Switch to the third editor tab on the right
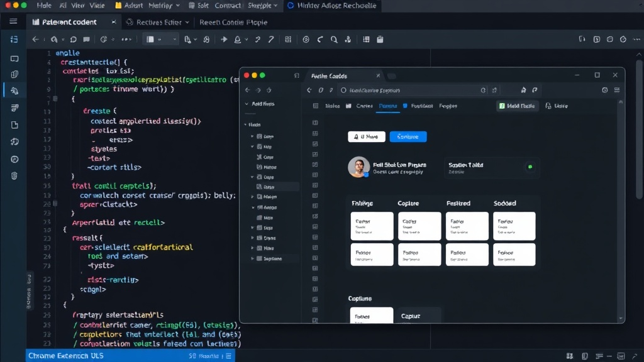The height and width of the screenshot is (362, 644). coord(233,22)
